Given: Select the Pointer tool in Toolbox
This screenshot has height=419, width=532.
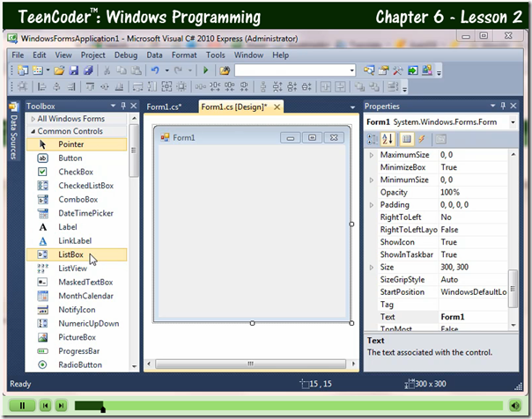Looking at the screenshot, I should 77,144.
